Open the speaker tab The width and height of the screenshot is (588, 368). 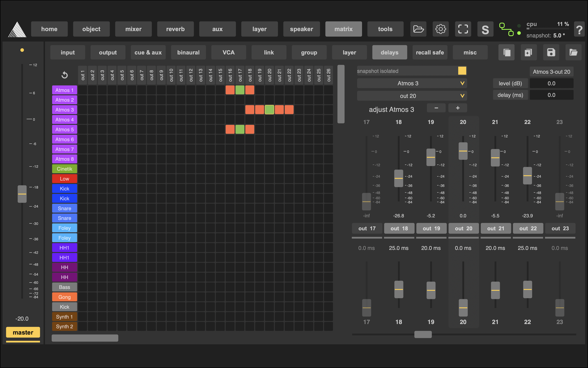coord(302,29)
